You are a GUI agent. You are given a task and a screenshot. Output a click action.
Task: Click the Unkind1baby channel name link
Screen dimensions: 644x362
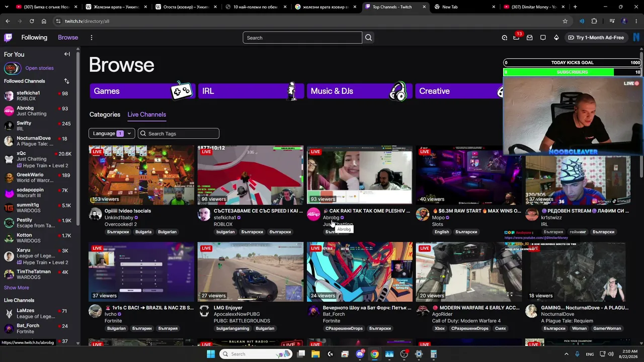click(x=119, y=218)
